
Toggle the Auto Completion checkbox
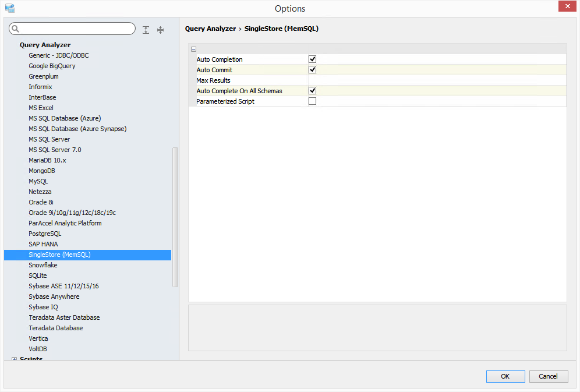point(312,59)
